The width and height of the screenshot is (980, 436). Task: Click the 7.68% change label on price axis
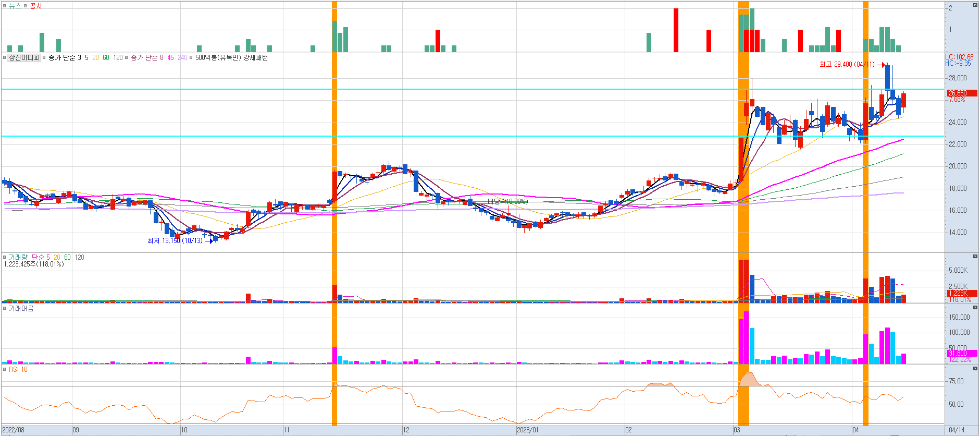(x=957, y=99)
